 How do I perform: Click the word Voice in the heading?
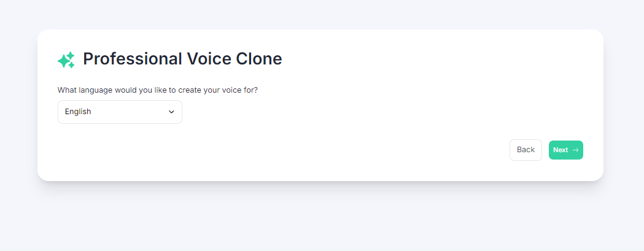click(209, 59)
